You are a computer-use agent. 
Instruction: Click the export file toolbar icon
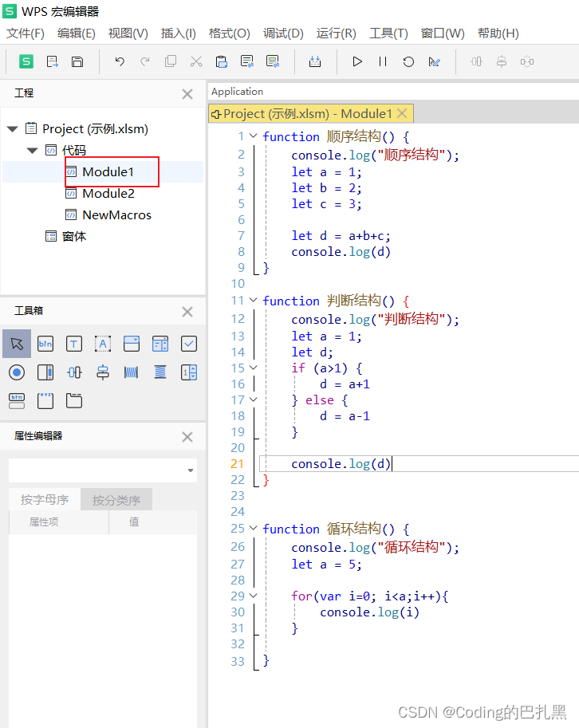53,61
